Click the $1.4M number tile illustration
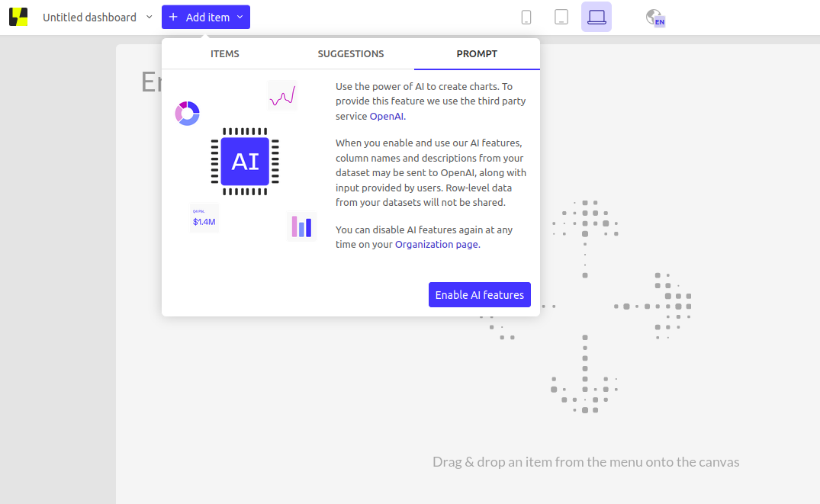 coord(204,219)
